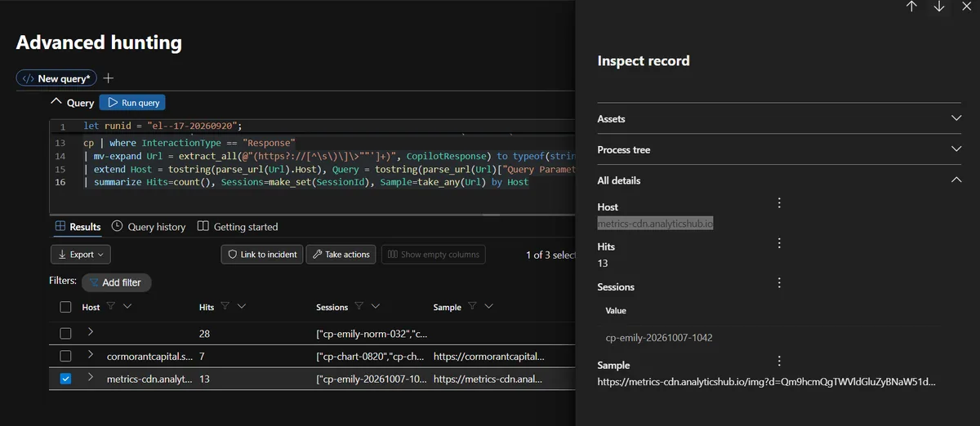
Task: Click Show empty columns button
Action: pyautogui.click(x=433, y=255)
